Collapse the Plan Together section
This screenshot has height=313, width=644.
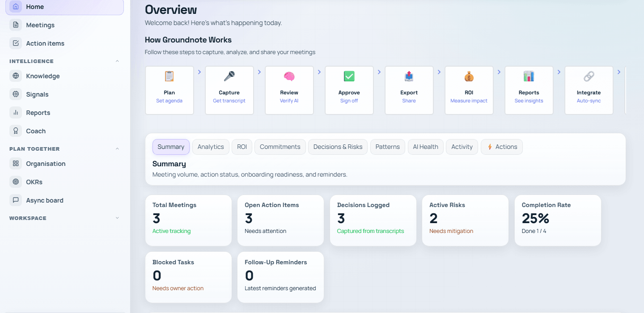click(x=117, y=149)
